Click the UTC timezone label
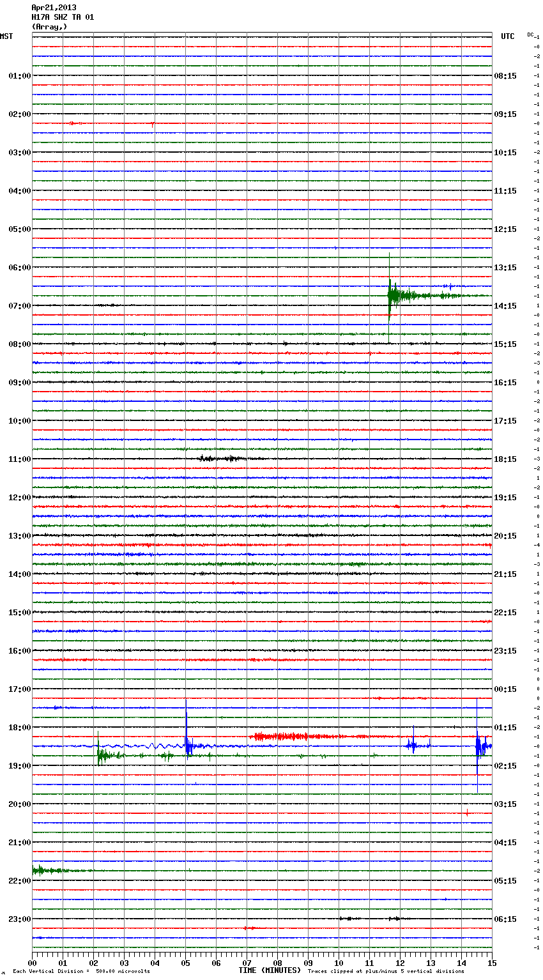The width and height of the screenshot is (543, 980). point(508,36)
